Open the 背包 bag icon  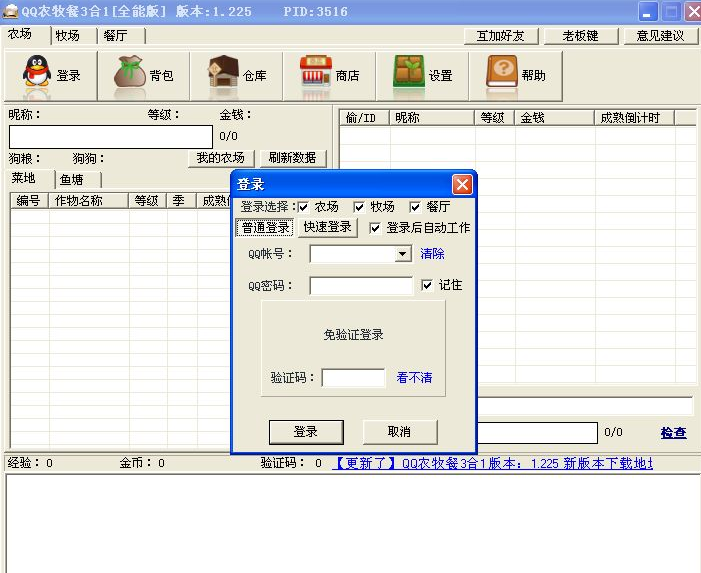[x=130, y=71]
